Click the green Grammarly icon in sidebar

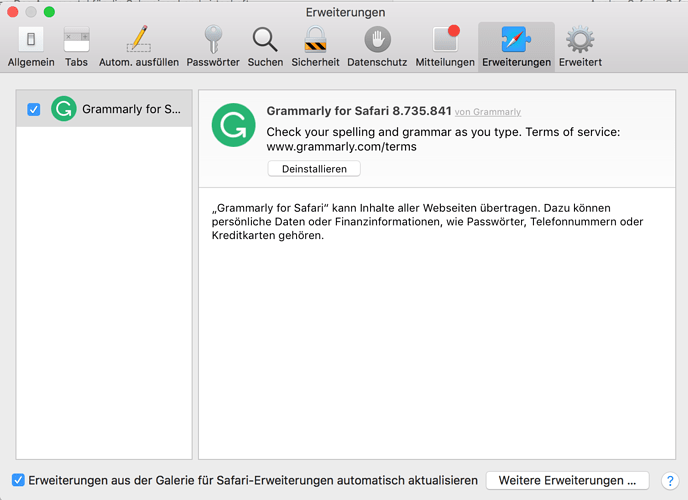click(x=64, y=109)
